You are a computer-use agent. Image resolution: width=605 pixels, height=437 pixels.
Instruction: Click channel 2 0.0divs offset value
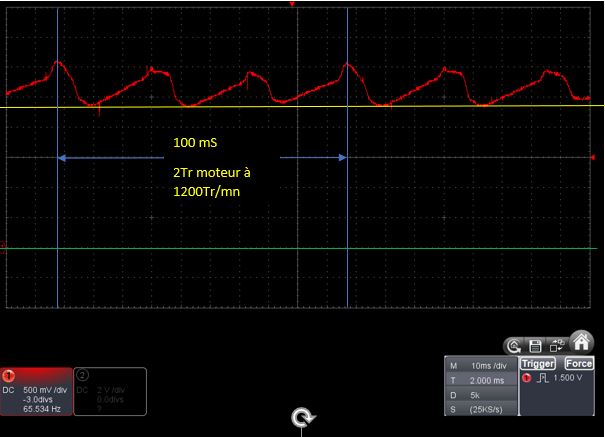pyautogui.click(x=110, y=400)
